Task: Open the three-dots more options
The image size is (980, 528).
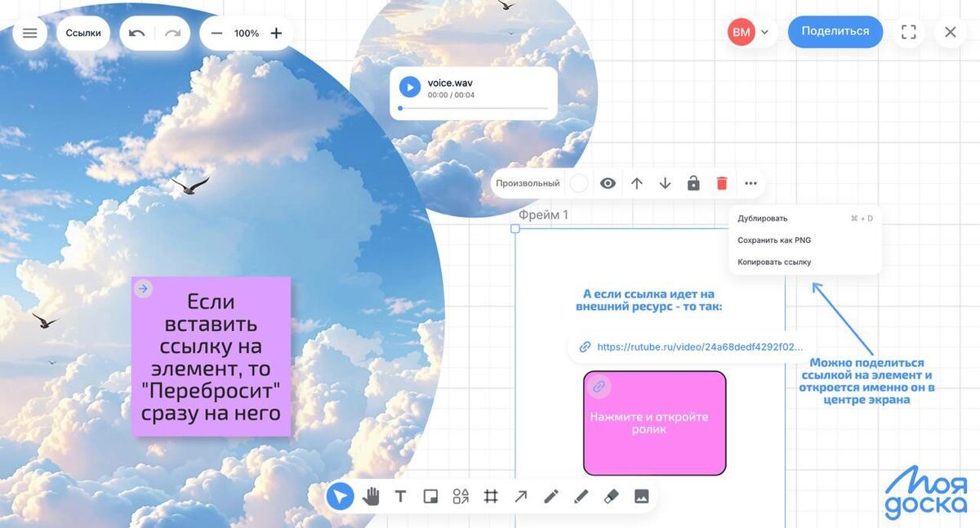Action: pos(751,184)
